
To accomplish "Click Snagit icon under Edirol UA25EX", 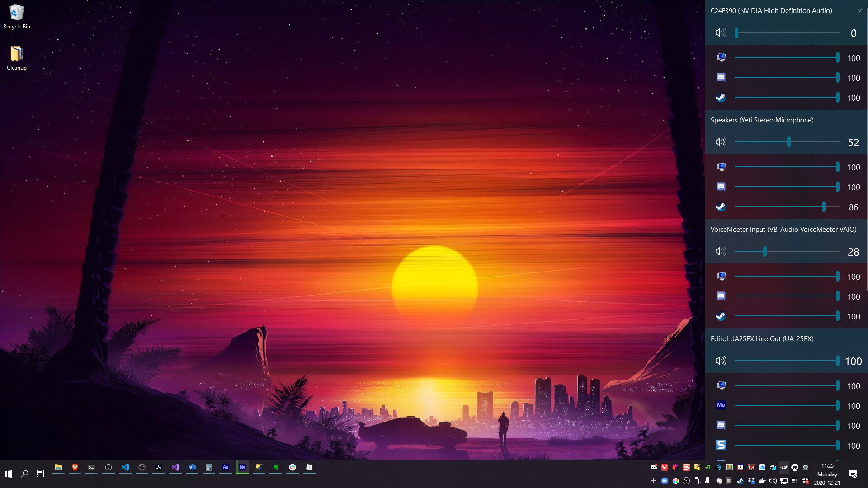I will pos(721,445).
